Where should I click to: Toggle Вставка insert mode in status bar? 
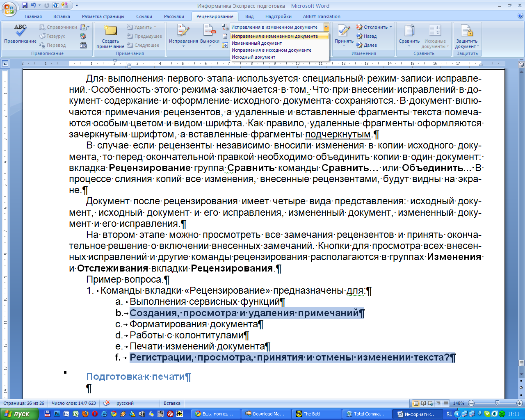(x=172, y=403)
